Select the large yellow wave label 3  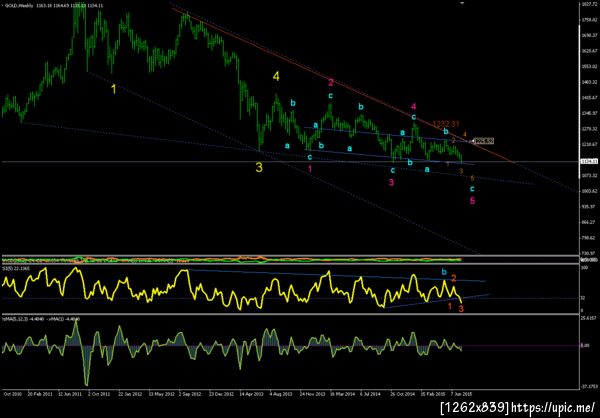(x=259, y=167)
